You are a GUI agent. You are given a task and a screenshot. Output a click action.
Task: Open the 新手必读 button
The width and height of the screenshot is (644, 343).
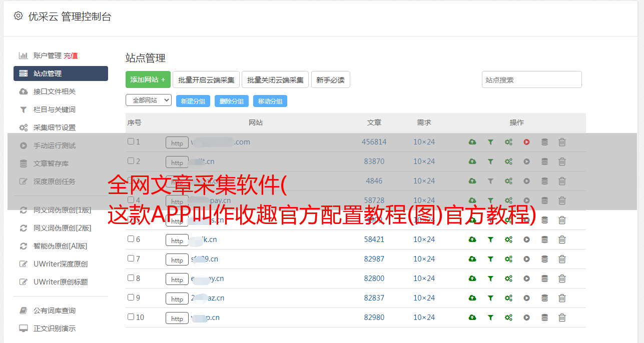click(330, 79)
